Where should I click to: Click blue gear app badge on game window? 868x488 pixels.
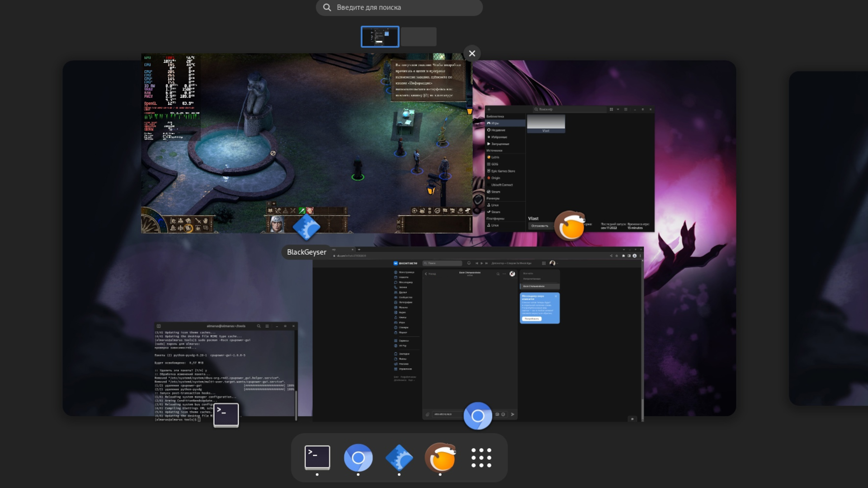click(307, 227)
